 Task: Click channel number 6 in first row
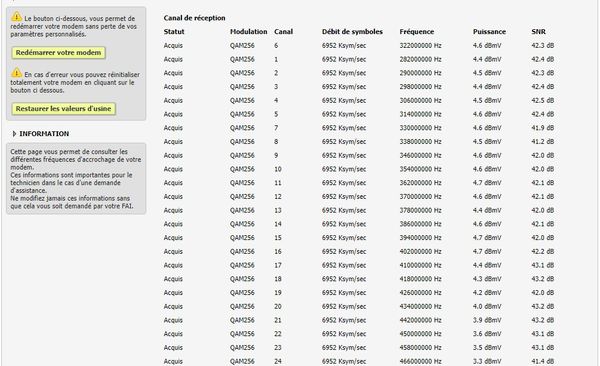pos(276,46)
